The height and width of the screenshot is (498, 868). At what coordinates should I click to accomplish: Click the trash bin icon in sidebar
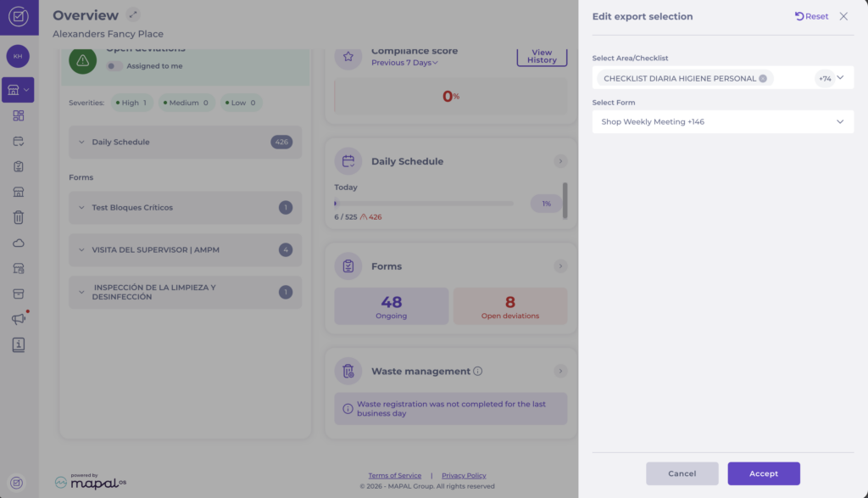point(19,217)
